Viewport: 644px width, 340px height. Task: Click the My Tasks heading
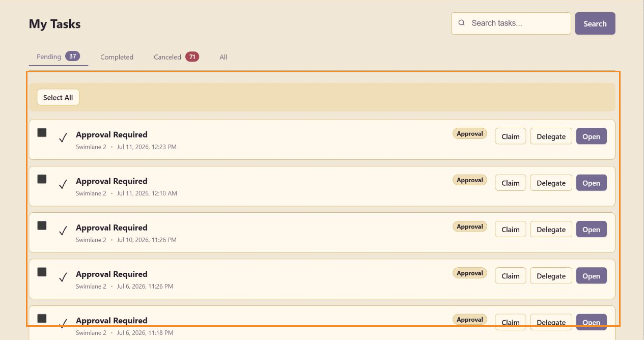[54, 24]
